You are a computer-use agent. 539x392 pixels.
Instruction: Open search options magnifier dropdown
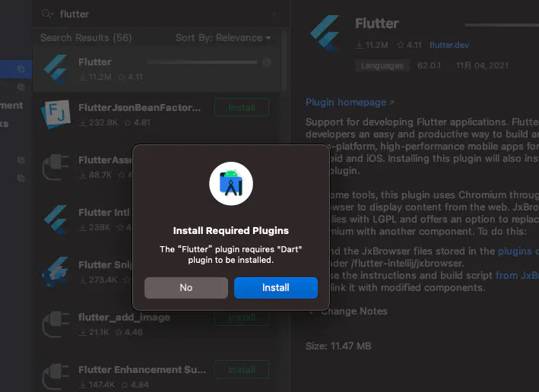click(x=47, y=14)
